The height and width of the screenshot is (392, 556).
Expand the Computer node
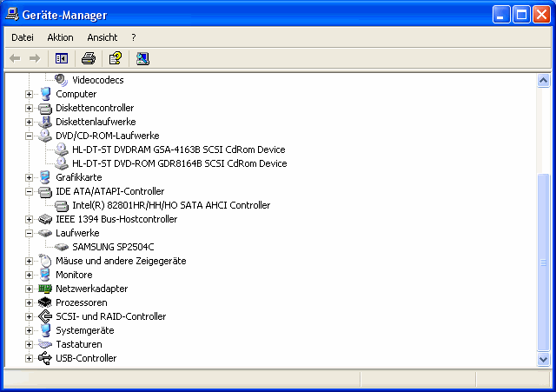(x=29, y=95)
